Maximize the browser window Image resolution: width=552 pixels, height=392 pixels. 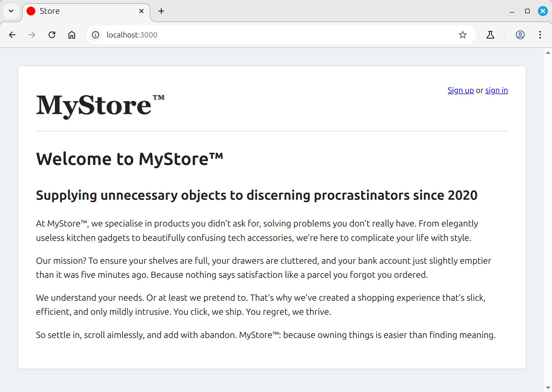coord(527,11)
